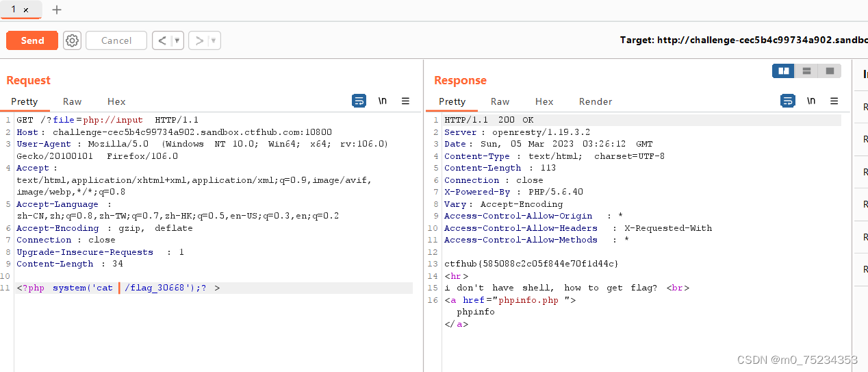The height and width of the screenshot is (372, 868).
Task: Select side-by-side layout icon
Action: 784,71
